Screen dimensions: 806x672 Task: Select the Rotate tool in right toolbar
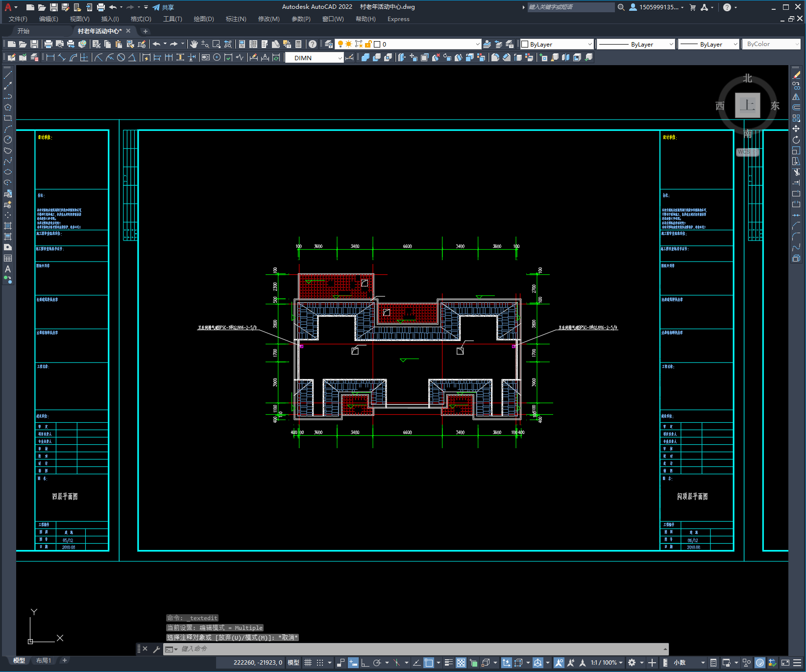pos(796,140)
